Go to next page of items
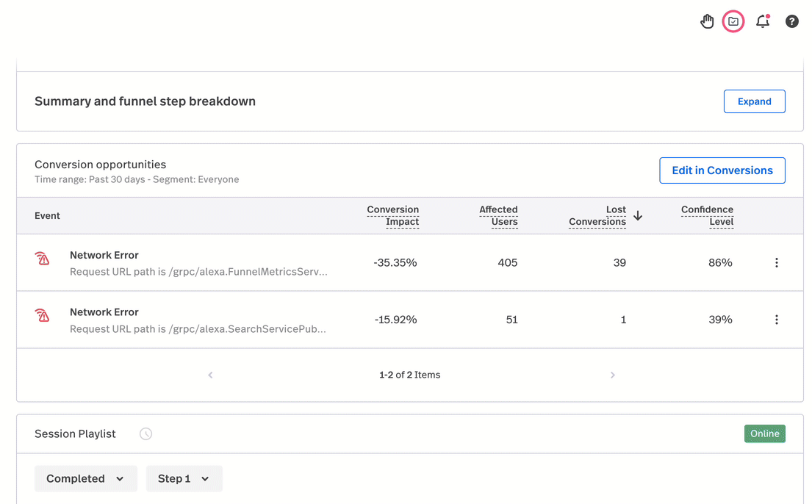The width and height of the screenshot is (812, 504). pos(612,375)
